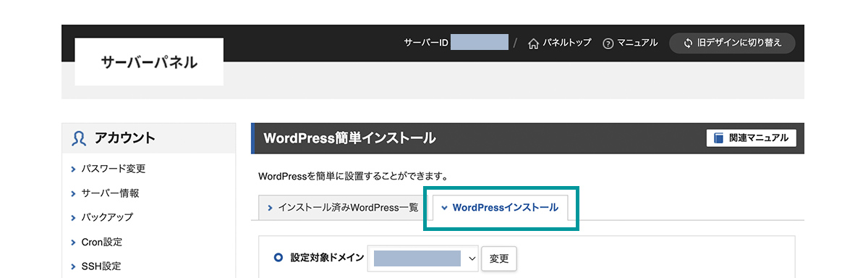Switch to インストール済みWordPress一覧 tab
The width and height of the screenshot is (868, 278).
click(x=342, y=208)
